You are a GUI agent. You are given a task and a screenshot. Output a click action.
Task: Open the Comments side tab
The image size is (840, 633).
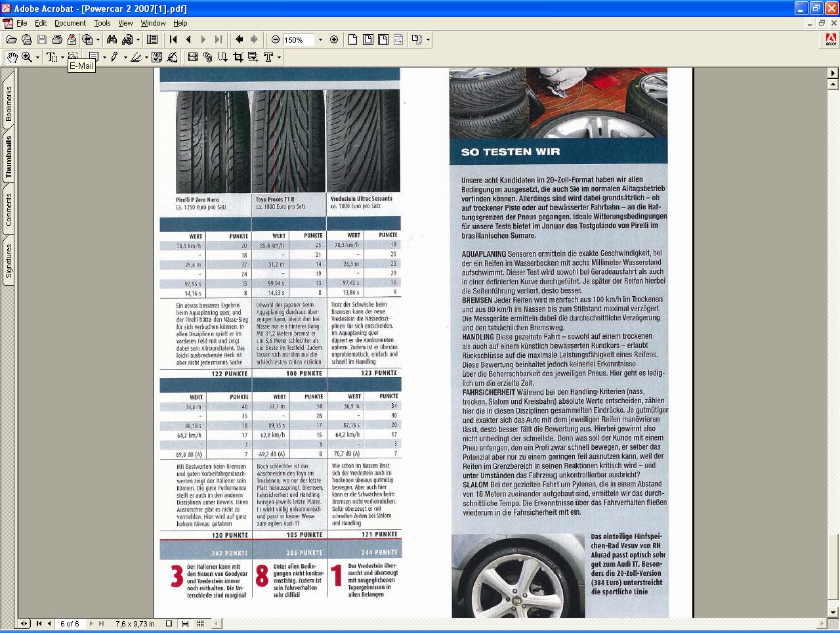click(9, 210)
